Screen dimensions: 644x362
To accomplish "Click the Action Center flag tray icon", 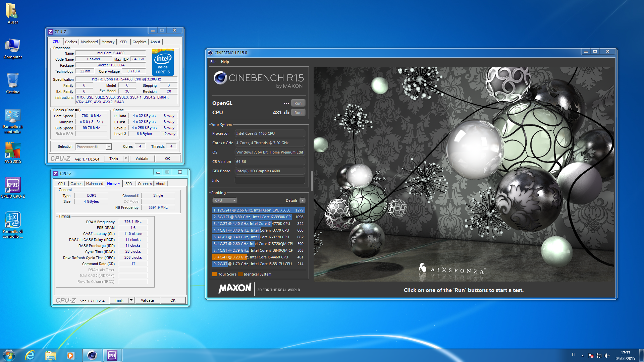I will 591,356.
